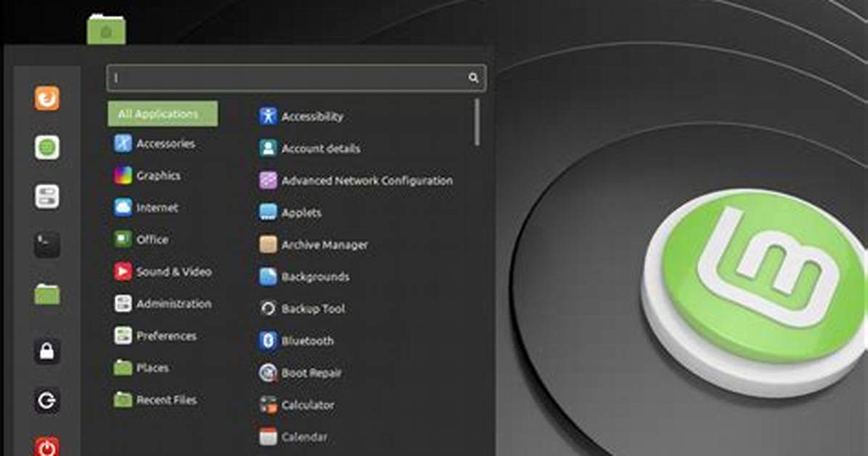Launch Accessibility by its label
Image resolution: width=868 pixels, height=456 pixels.
tap(312, 116)
